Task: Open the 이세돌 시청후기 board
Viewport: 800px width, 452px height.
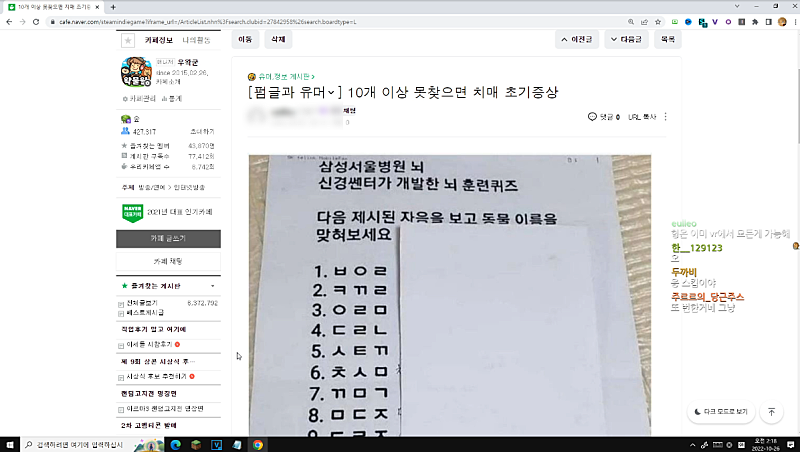Action: [149, 345]
